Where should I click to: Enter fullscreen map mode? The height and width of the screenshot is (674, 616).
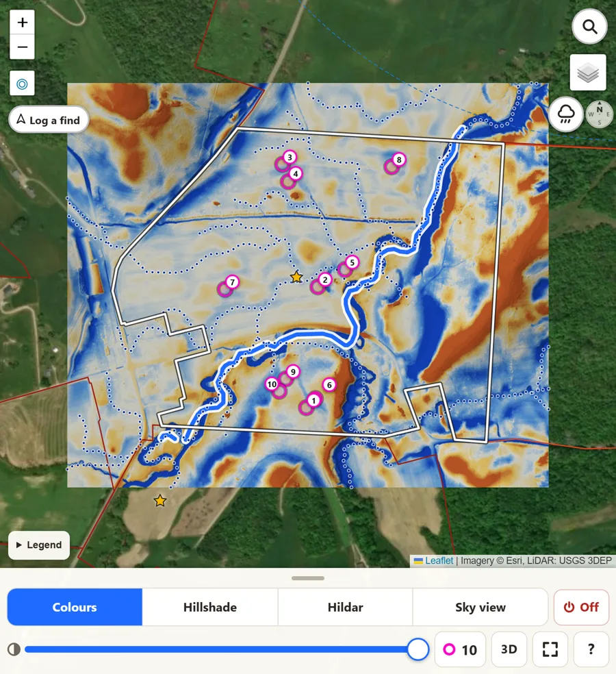550,649
